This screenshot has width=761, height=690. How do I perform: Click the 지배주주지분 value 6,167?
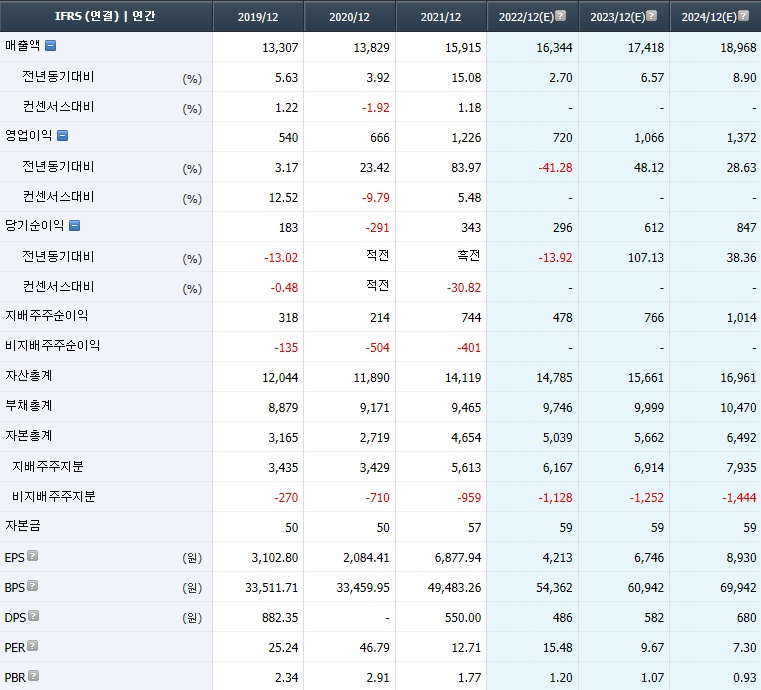pyautogui.click(x=558, y=468)
